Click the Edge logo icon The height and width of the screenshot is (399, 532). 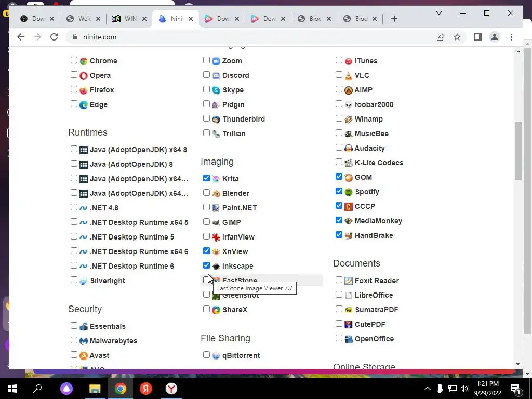[84, 105]
